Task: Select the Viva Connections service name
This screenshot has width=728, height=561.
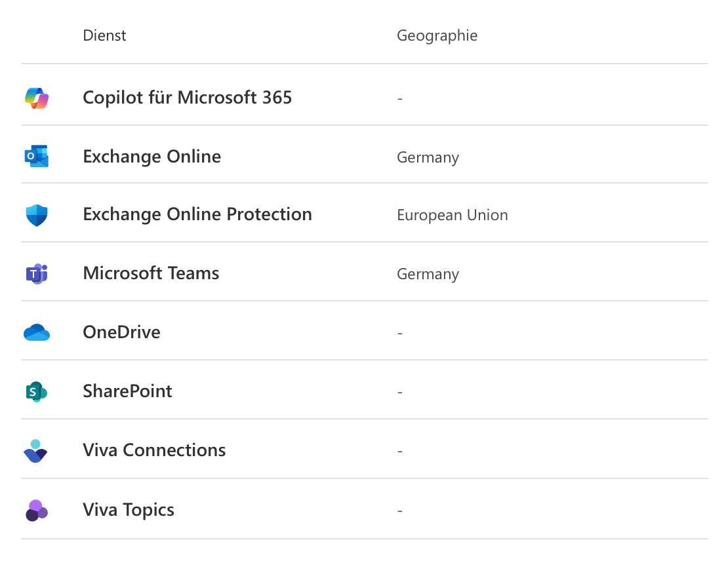Action: (x=154, y=450)
